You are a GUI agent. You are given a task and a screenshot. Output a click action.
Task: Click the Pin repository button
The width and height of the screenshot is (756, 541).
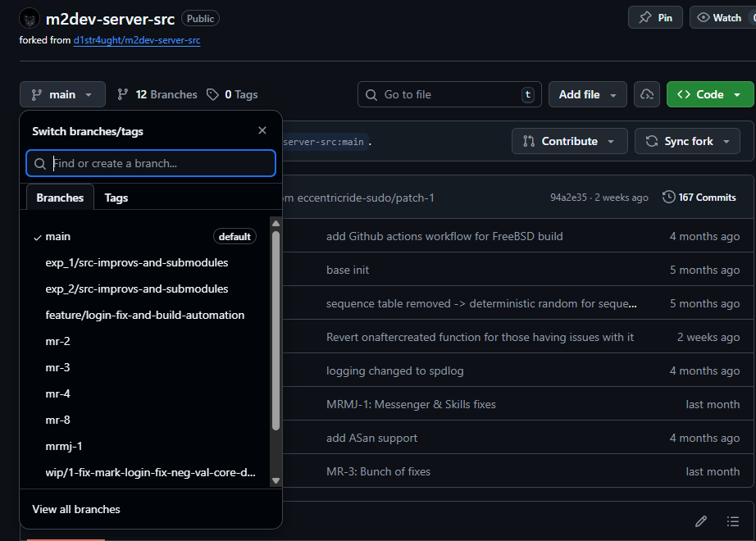click(x=655, y=17)
